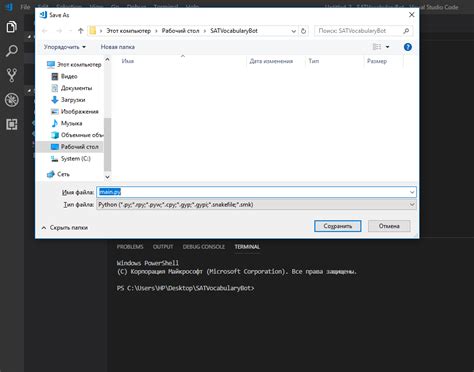The image size is (474, 372).
Task: Click the Отмена button
Action: (389, 226)
